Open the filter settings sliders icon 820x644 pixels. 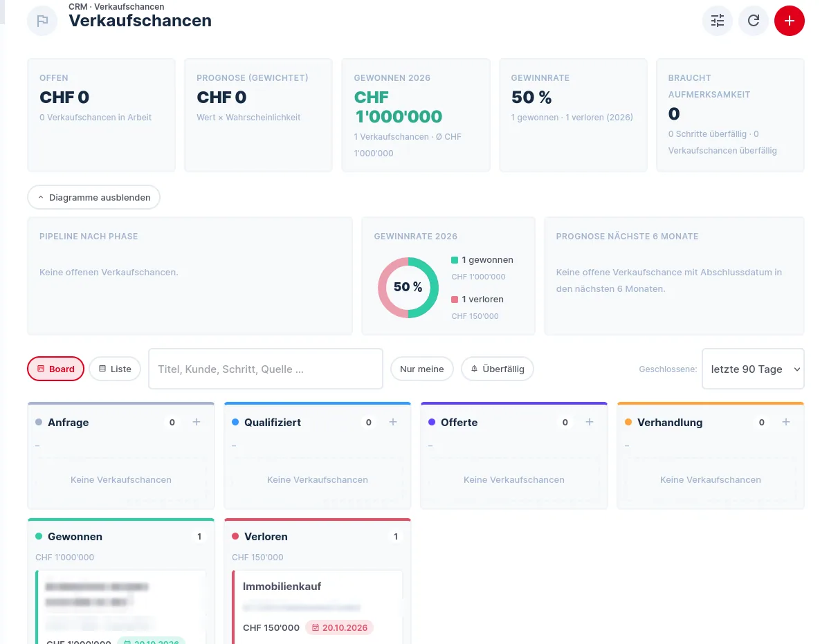tap(718, 21)
